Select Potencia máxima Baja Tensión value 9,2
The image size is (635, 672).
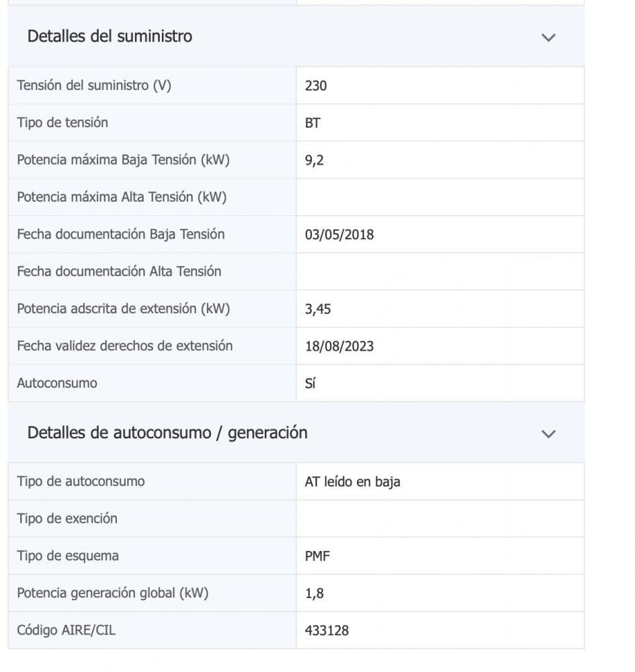314,161
